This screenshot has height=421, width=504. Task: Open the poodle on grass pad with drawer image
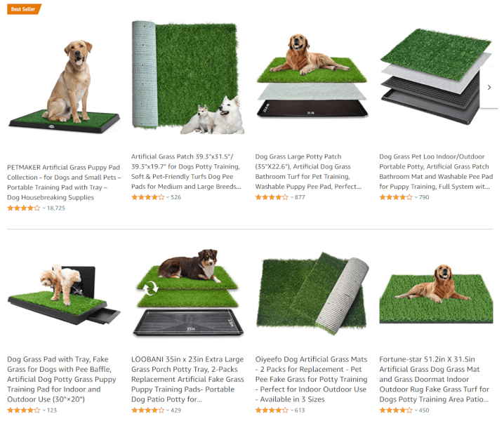64,295
